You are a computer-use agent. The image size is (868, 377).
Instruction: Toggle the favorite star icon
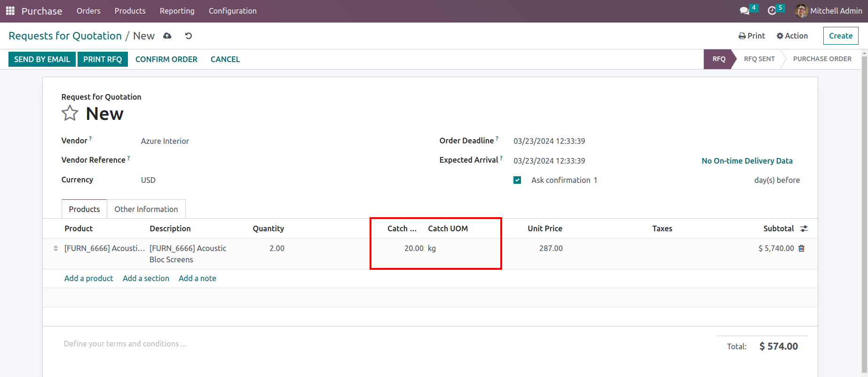tap(70, 113)
